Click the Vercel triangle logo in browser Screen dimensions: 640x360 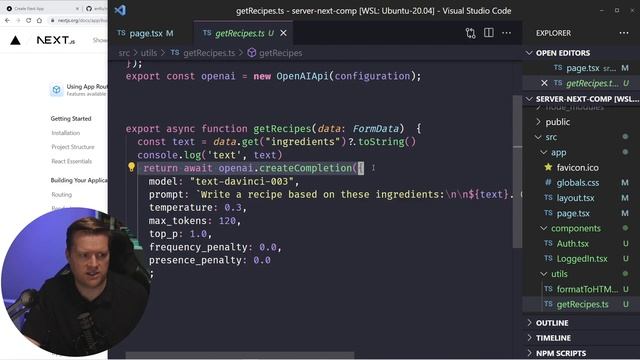(16, 40)
